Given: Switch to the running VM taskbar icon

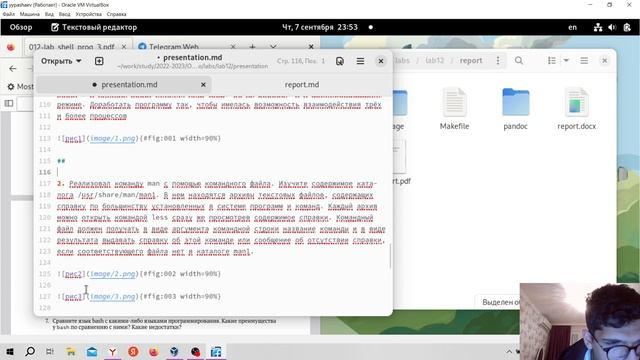Looking at the screenshot, I should [216, 351].
